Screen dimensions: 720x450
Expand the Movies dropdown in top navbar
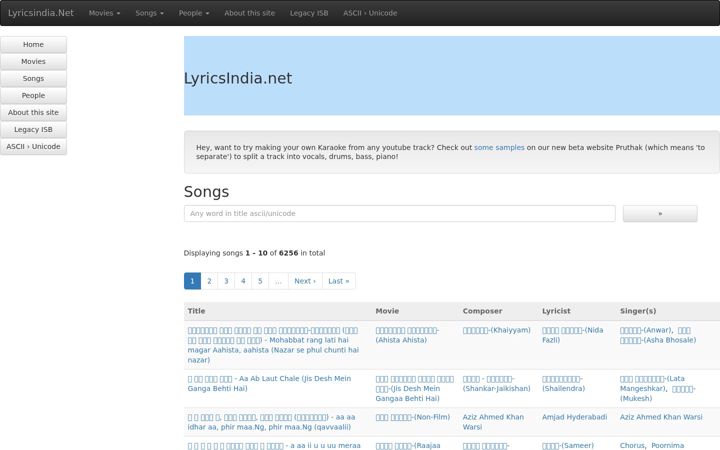pyautogui.click(x=104, y=13)
